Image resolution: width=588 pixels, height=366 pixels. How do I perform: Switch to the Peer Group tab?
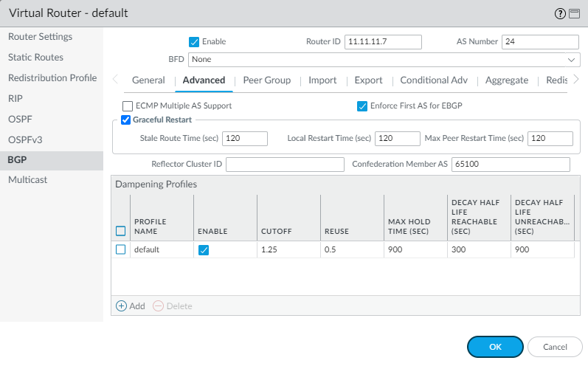click(266, 80)
